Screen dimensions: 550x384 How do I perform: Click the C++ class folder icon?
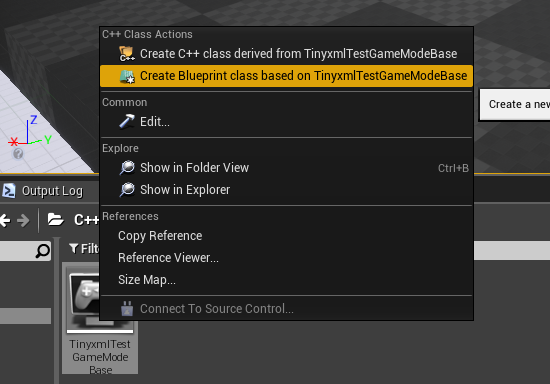pyautogui.click(x=127, y=54)
